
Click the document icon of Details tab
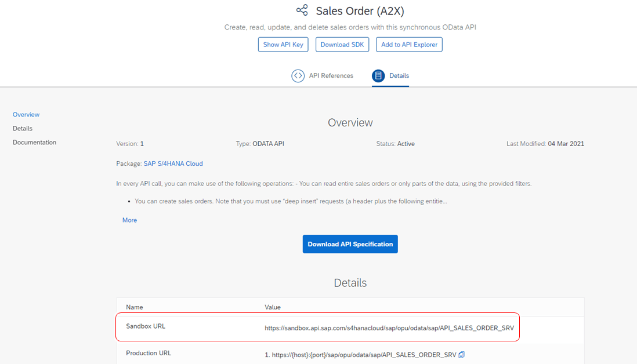pyautogui.click(x=378, y=76)
